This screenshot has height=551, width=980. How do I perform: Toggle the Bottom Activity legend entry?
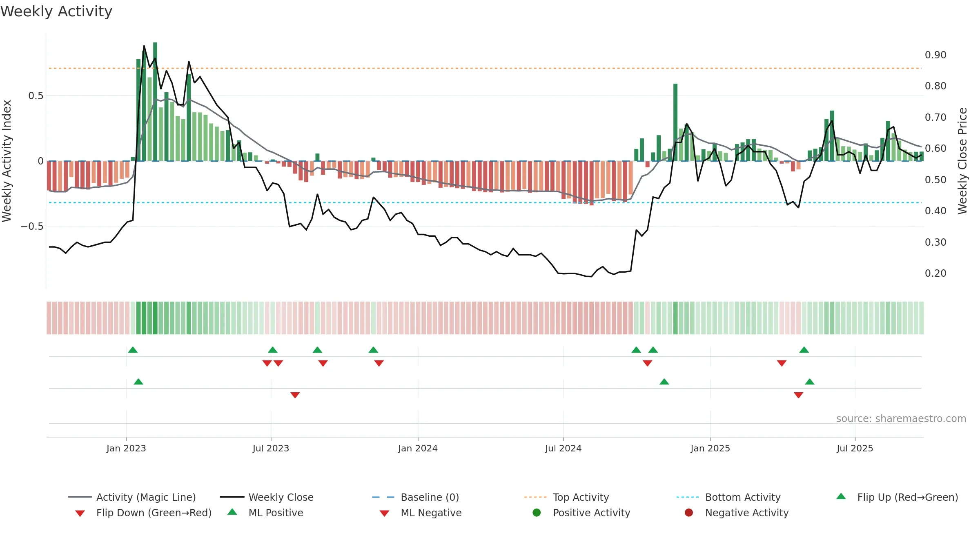728,497
